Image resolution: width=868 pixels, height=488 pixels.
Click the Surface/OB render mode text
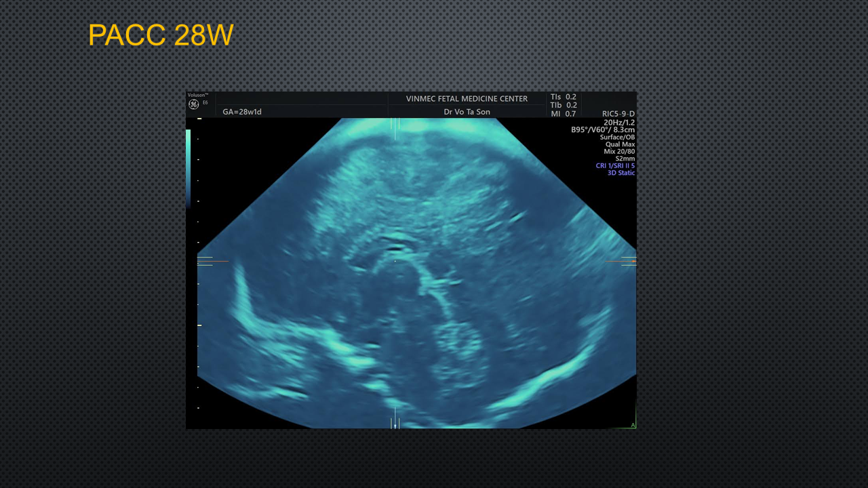[617, 138]
